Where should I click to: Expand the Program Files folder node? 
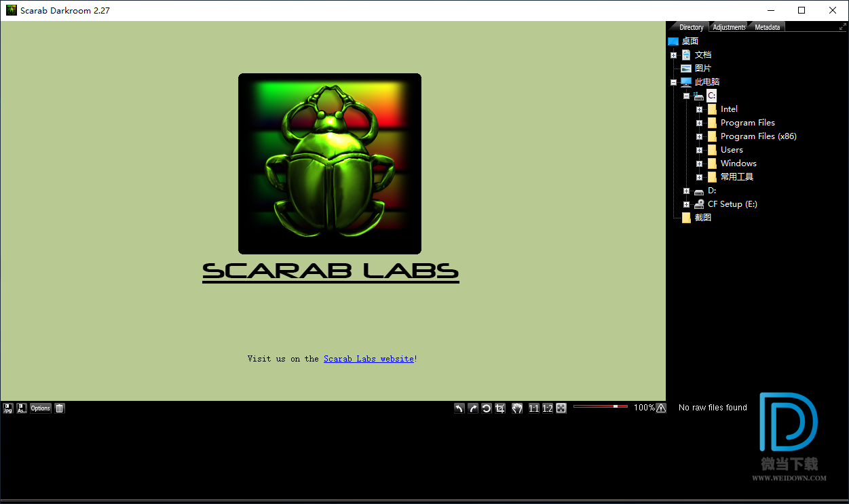699,123
